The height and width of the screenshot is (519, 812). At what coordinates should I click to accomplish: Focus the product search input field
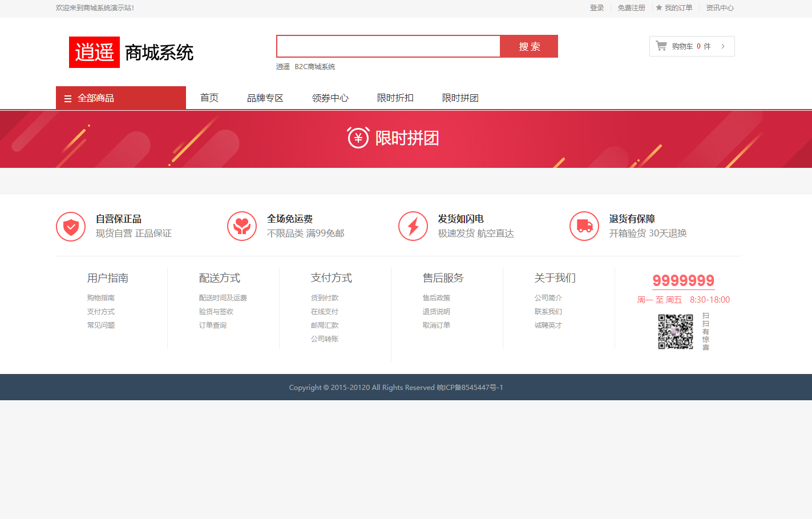tap(389, 46)
